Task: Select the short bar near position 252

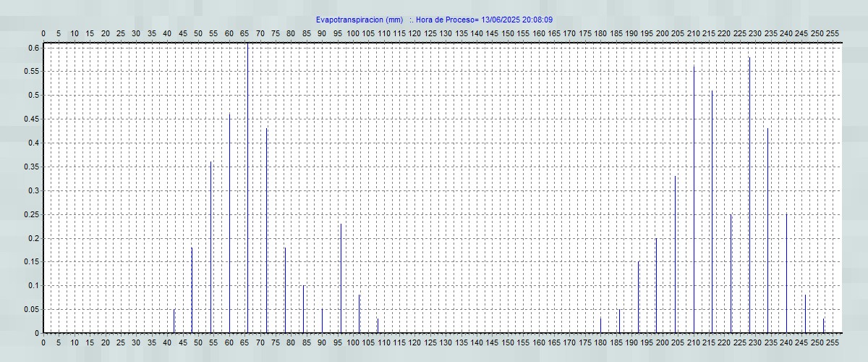Action: coord(823,325)
